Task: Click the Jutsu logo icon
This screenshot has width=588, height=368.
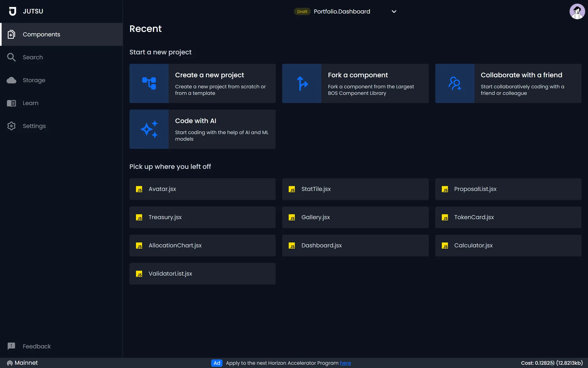Action: [x=12, y=11]
